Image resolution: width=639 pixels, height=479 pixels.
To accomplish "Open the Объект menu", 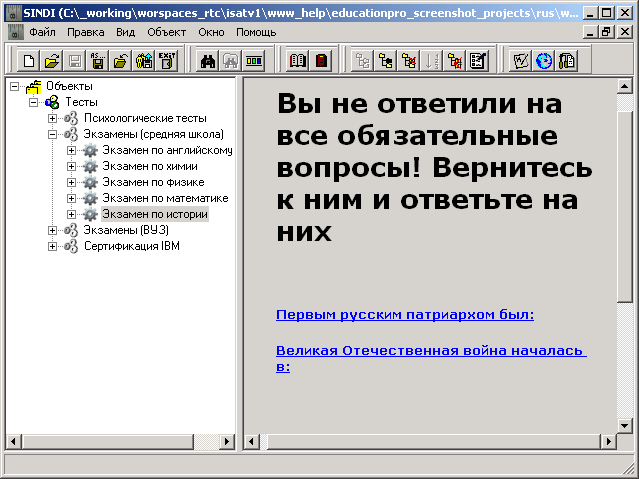I will coord(166,32).
